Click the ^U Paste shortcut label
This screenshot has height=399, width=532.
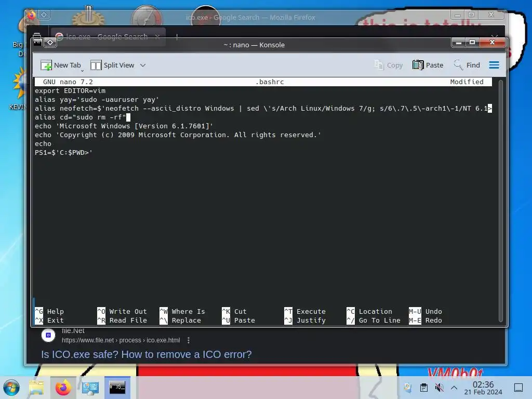tap(238, 320)
